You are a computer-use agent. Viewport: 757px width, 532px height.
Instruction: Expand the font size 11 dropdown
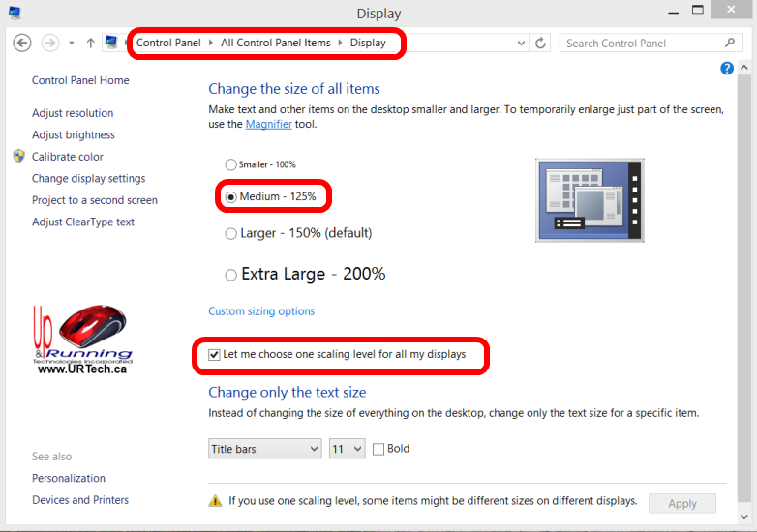tap(347, 449)
